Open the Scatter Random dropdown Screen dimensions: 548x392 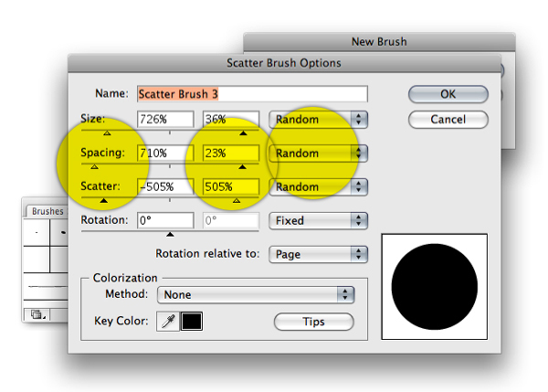coord(317,187)
